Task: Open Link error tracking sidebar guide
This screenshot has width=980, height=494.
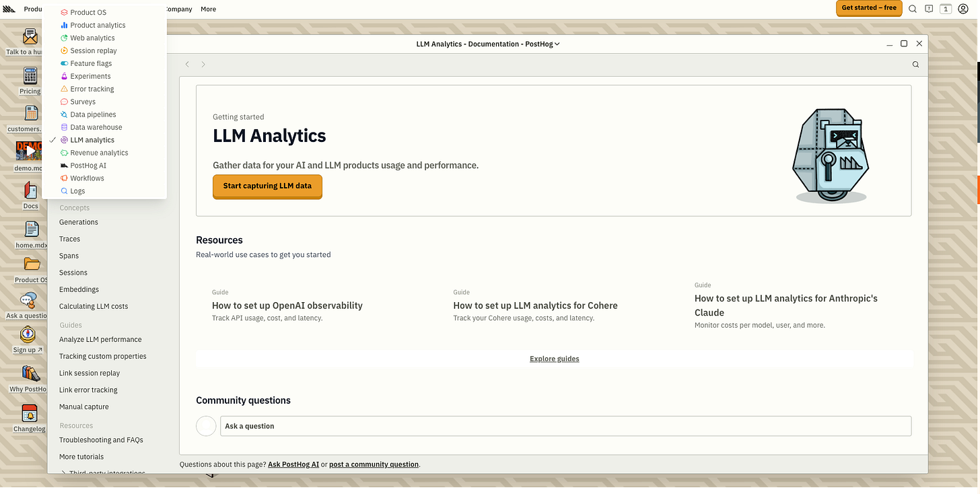Action: coord(88,390)
